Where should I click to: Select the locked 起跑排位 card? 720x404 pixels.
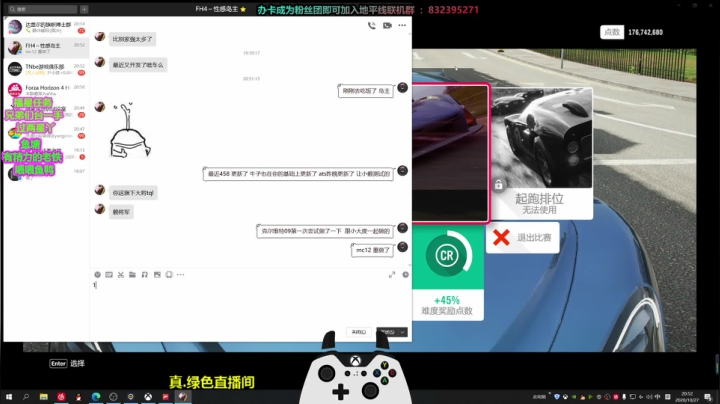[541, 153]
